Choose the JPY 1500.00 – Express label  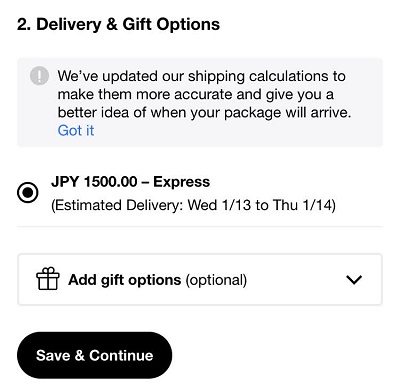pyautogui.click(x=130, y=182)
